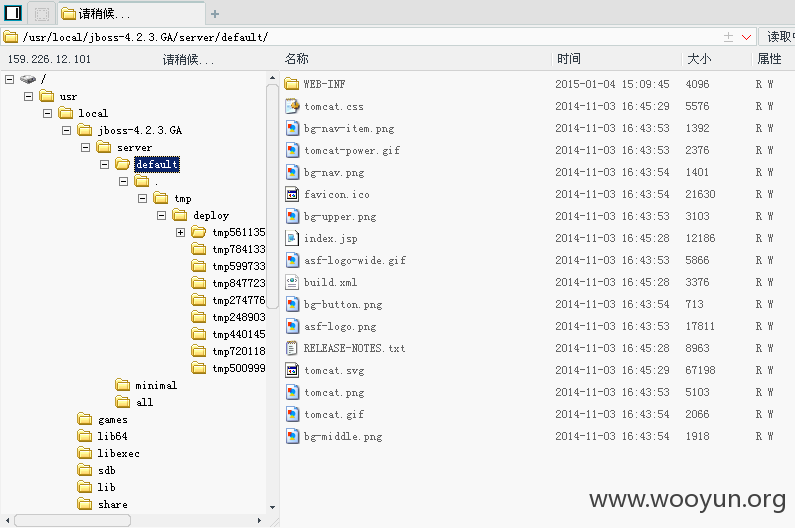Click the 读取 button beside path bar
Image resolution: width=795 pixels, height=528 pixels.
tap(777, 37)
